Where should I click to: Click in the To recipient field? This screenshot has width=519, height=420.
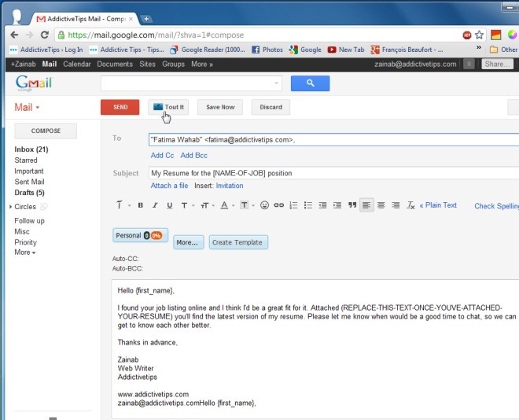[333, 140]
